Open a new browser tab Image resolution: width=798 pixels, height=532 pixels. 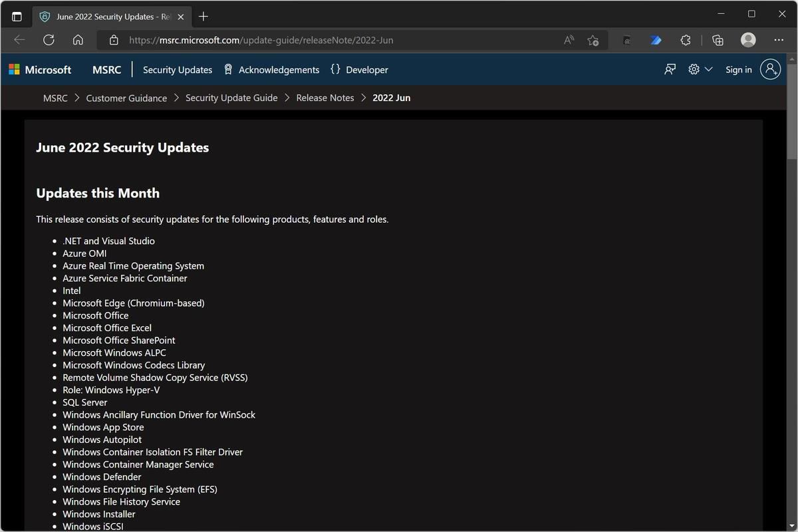(x=203, y=17)
